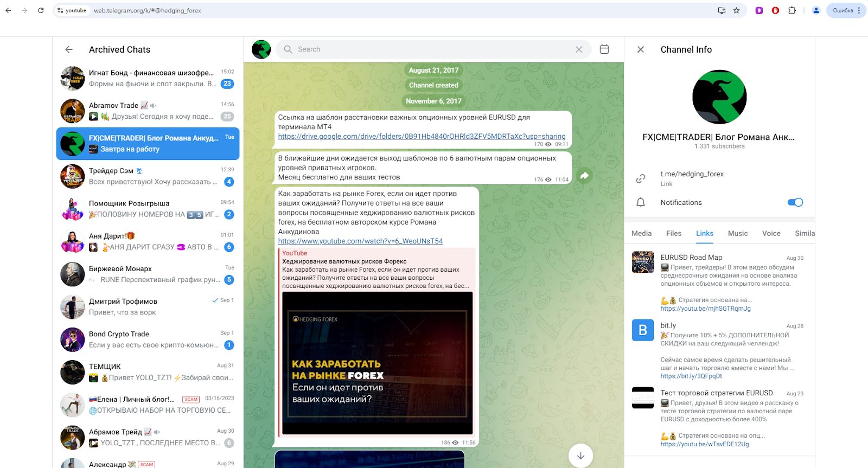Open the Voice tab
This screenshot has width=868, height=468.
771,233
